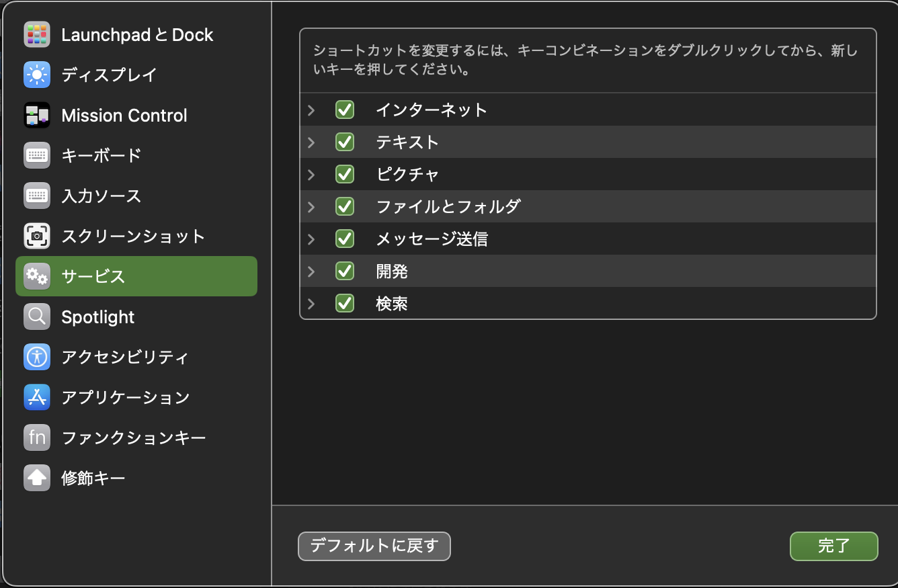Expand the テキスト category
898x588 pixels.
coord(311,142)
